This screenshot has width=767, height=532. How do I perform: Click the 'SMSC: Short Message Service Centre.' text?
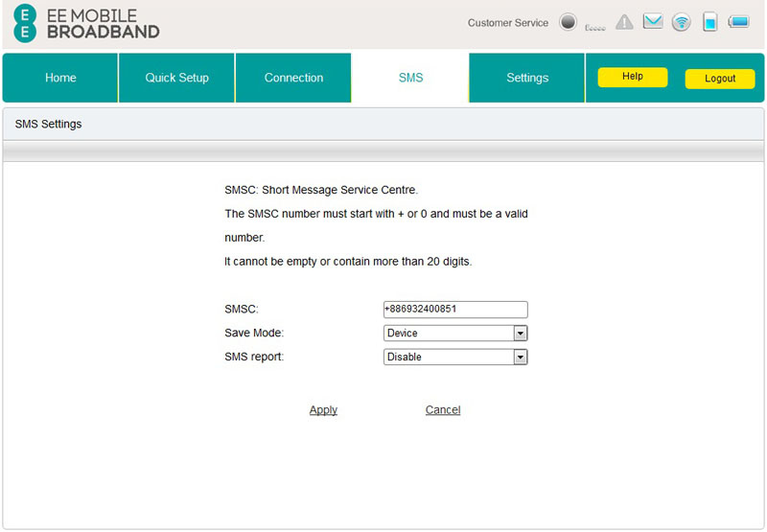[321, 190]
